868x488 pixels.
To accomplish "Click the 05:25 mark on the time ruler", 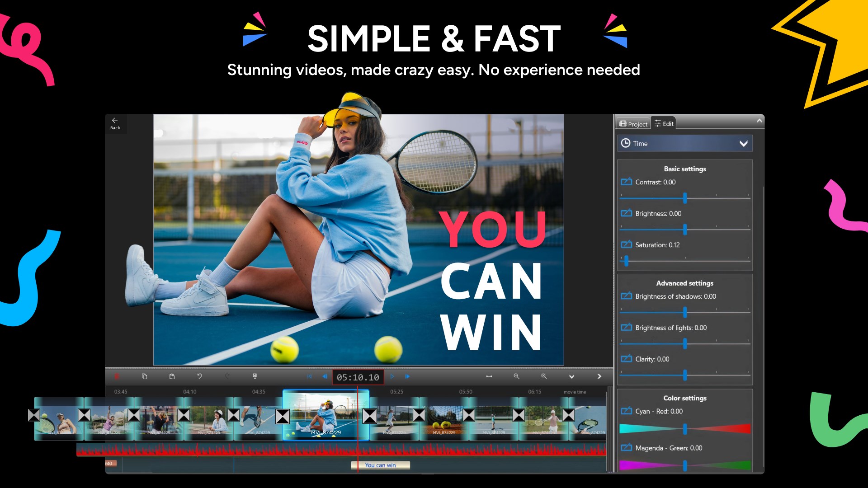I will (x=396, y=392).
